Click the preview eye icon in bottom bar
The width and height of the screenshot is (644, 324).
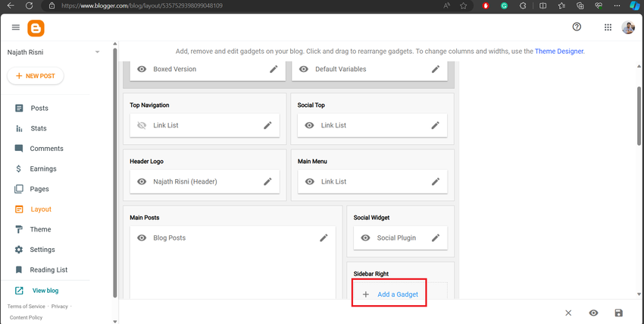point(593,313)
